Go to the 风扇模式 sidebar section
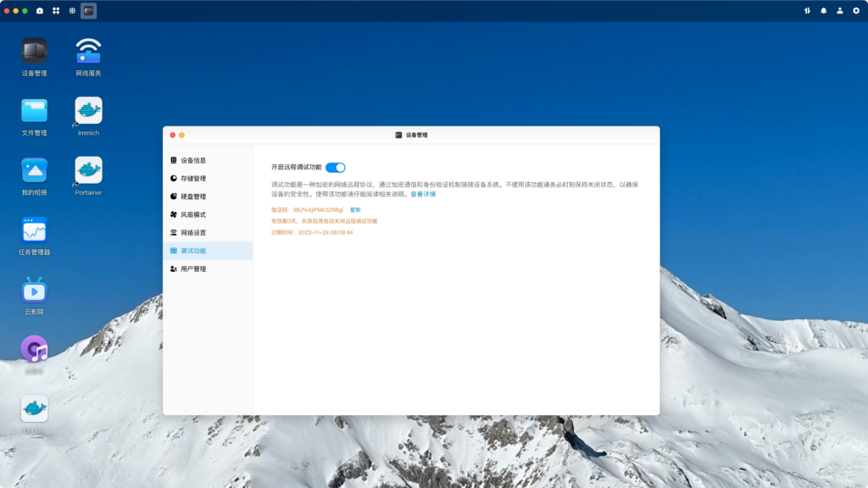 click(x=192, y=214)
